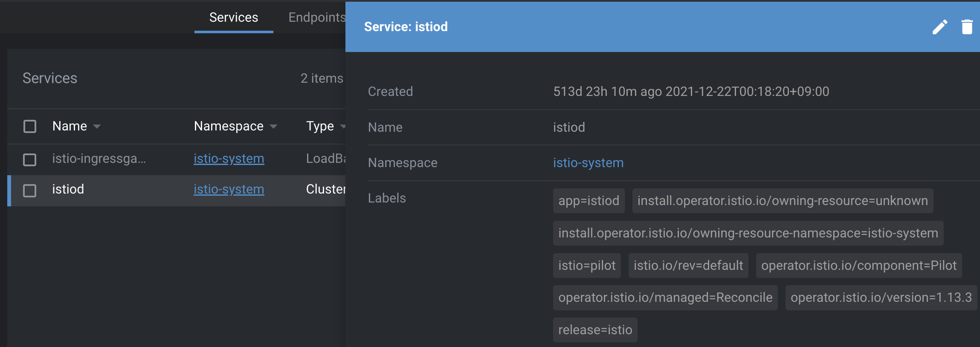Delete the istiod service with trash icon
This screenshot has height=347, width=980.
coord(967,27)
